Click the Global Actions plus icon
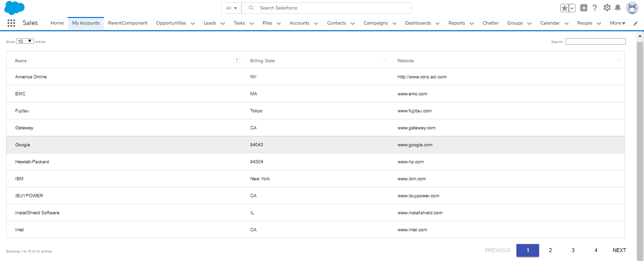The height and width of the screenshot is (261, 644). (584, 8)
